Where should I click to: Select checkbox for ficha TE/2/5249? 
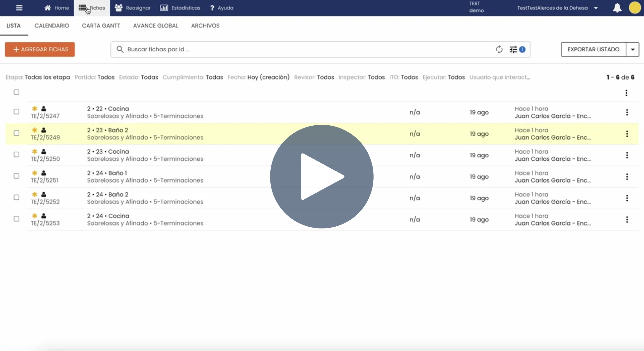pos(16,133)
